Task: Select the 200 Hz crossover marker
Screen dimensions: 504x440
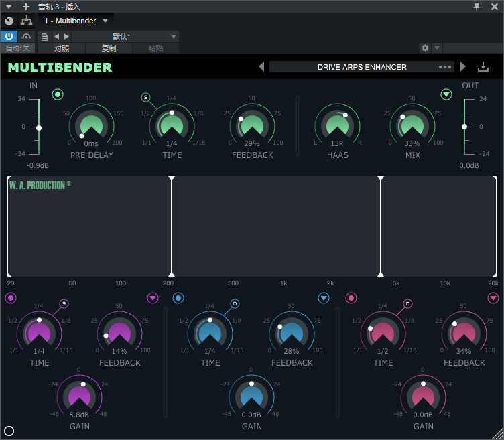Action: [172, 226]
